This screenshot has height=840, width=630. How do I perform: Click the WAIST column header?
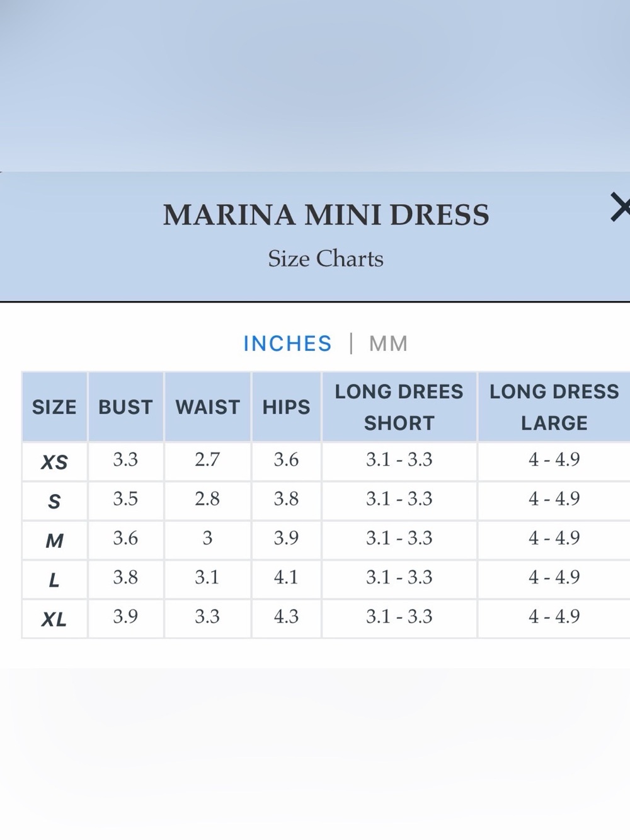pos(208,407)
